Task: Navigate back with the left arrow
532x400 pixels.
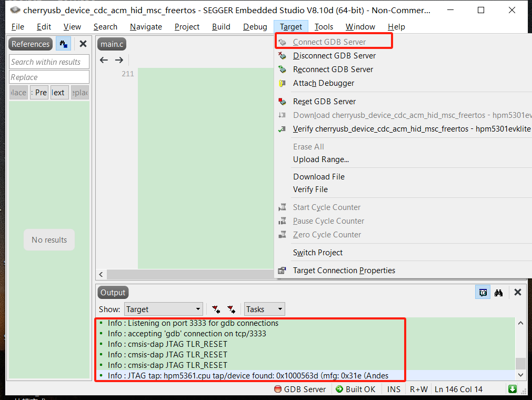Action: tap(104, 60)
